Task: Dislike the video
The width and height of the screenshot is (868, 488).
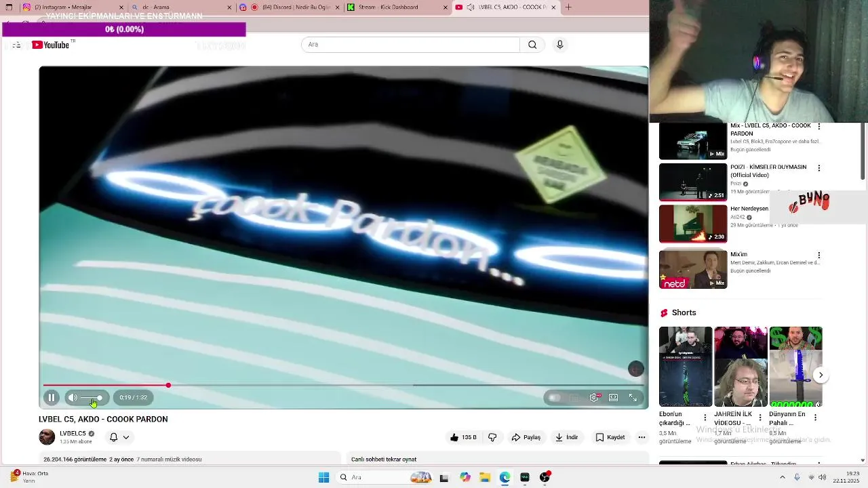Action: pos(492,437)
